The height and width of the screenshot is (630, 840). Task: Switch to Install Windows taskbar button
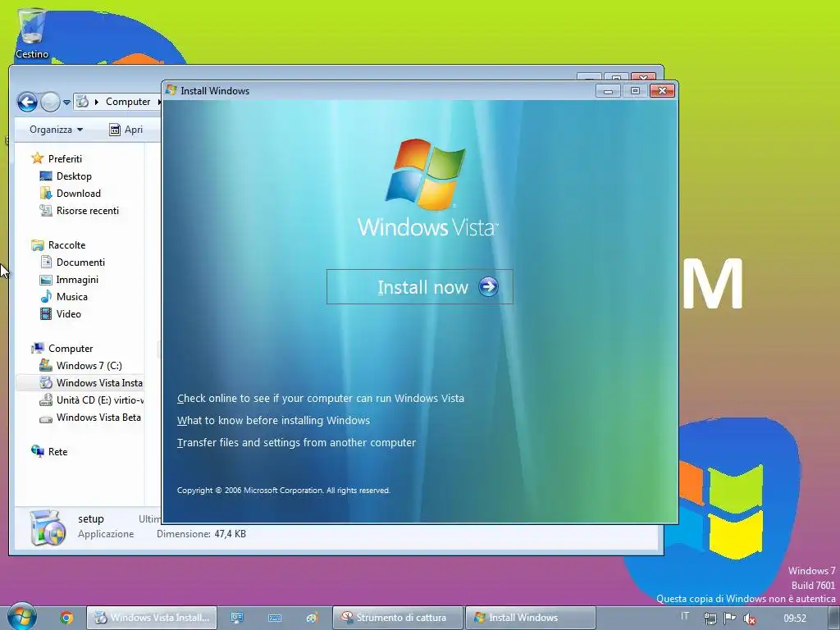(531, 618)
